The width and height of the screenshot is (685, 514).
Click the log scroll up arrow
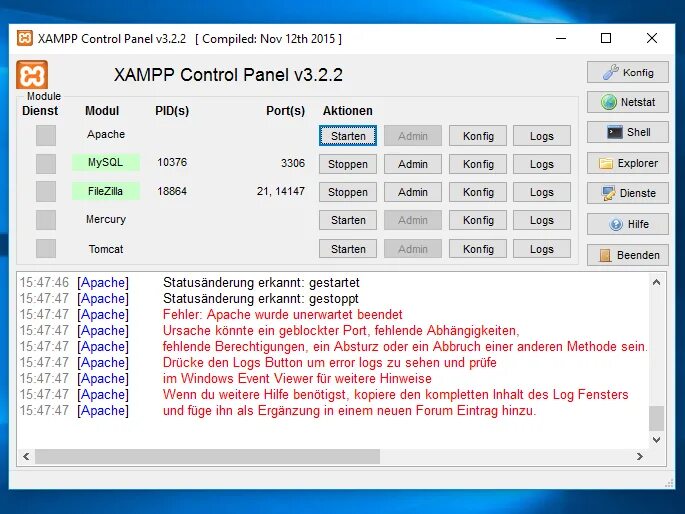(656, 283)
